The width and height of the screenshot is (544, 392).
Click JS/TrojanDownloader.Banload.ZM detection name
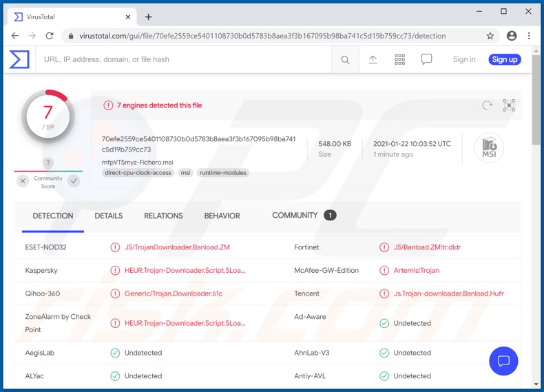[177, 247]
